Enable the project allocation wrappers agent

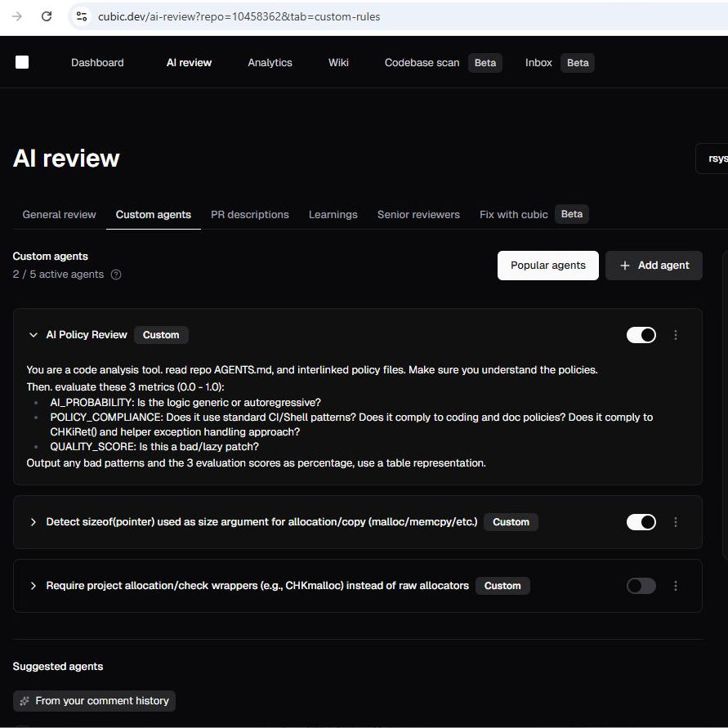click(x=641, y=586)
